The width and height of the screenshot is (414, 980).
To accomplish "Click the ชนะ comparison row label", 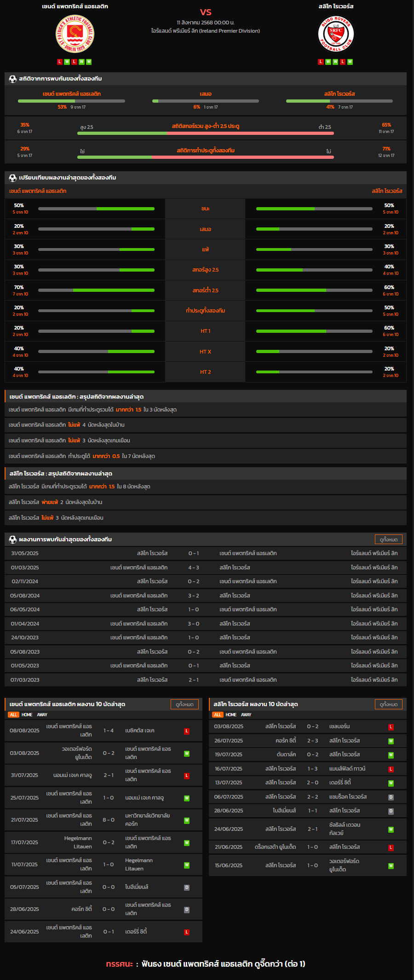I will coord(206,209).
